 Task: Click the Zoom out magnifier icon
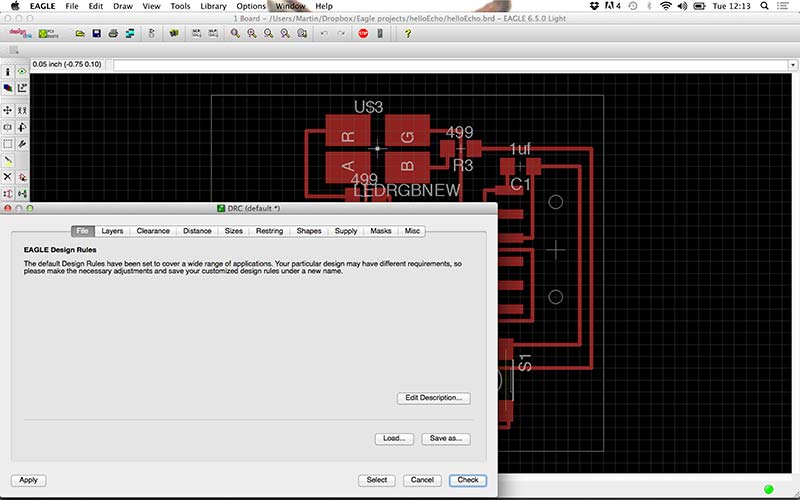click(268, 33)
